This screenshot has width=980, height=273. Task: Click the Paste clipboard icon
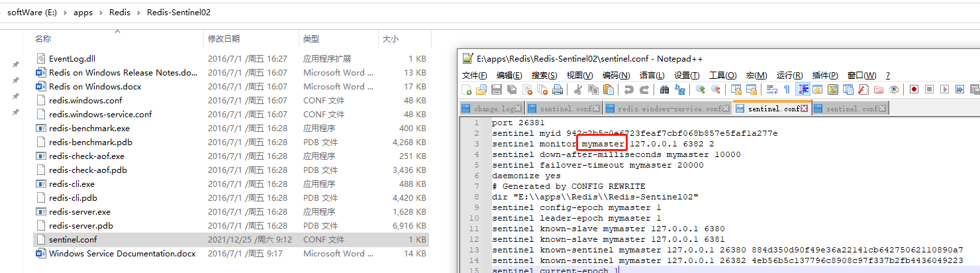[x=608, y=89]
